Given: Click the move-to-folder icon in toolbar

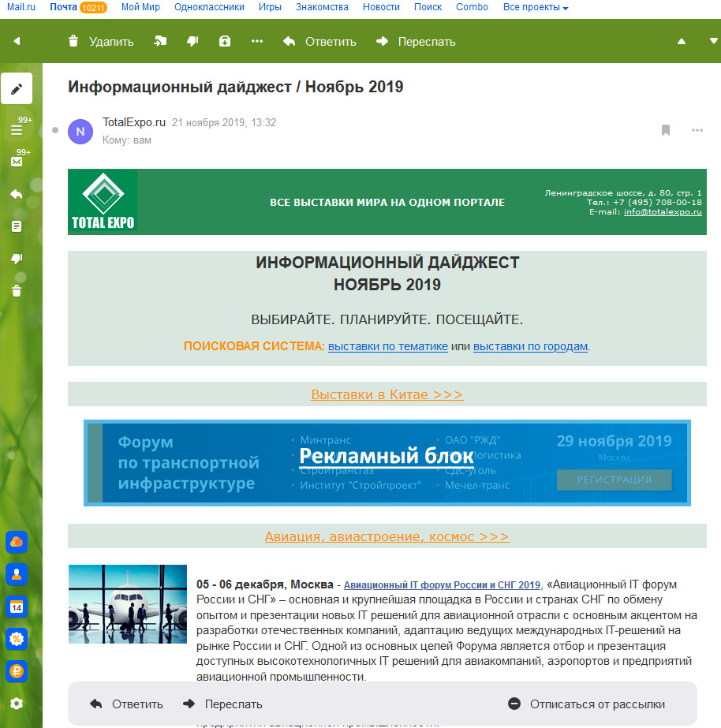Looking at the screenshot, I should [x=160, y=41].
